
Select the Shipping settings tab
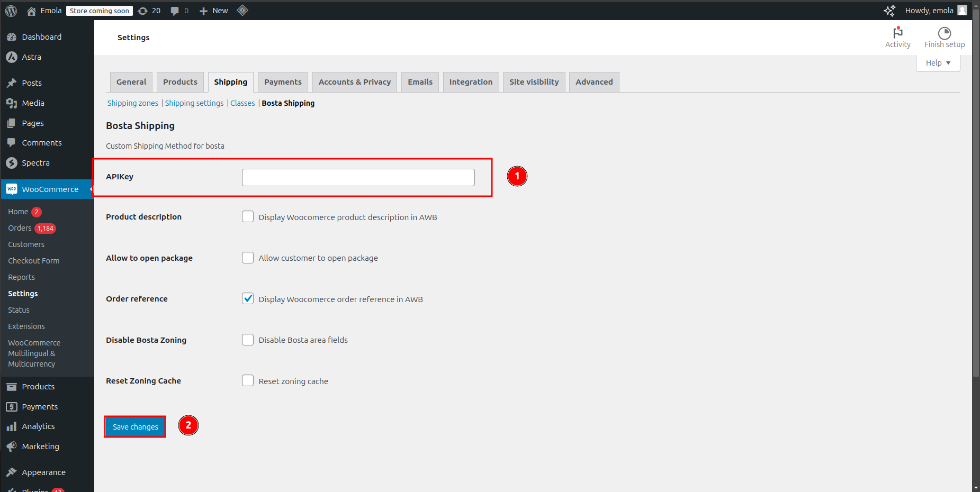(230, 82)
